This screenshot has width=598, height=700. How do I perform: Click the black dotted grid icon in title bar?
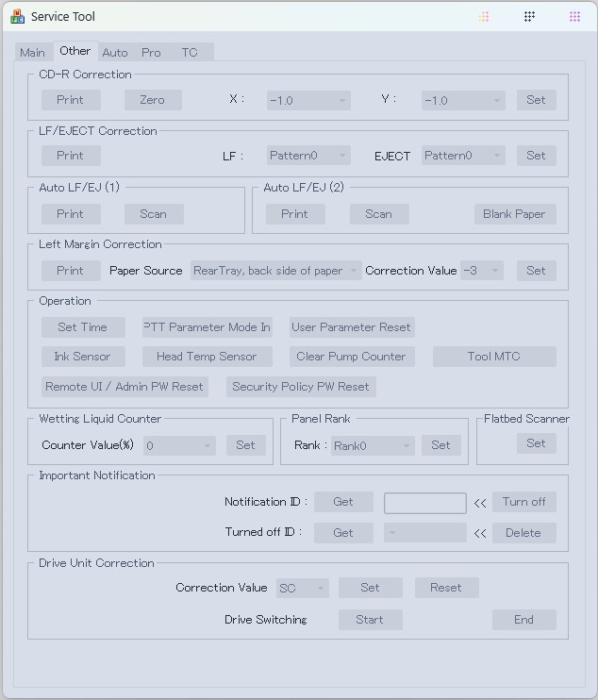[x=529, y=17]
